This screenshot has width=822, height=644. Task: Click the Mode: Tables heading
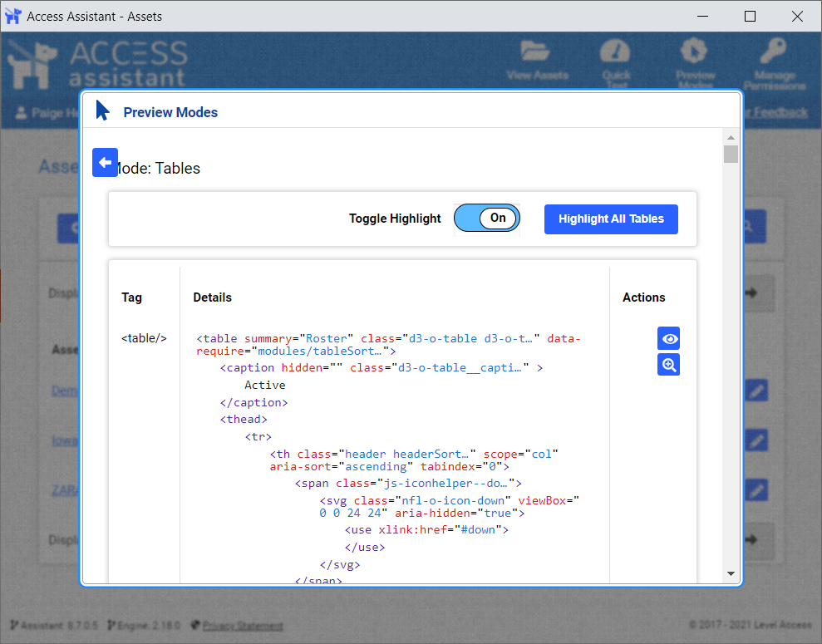160,168
